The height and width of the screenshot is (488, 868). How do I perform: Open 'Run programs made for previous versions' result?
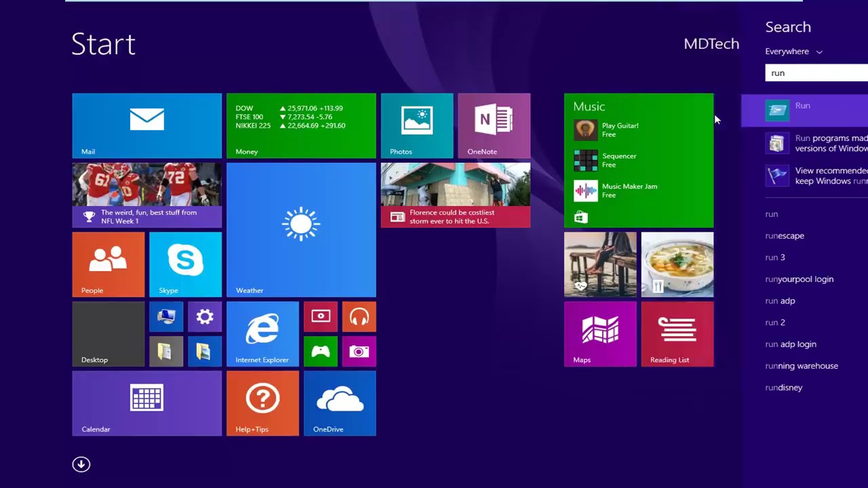(804, 143)
